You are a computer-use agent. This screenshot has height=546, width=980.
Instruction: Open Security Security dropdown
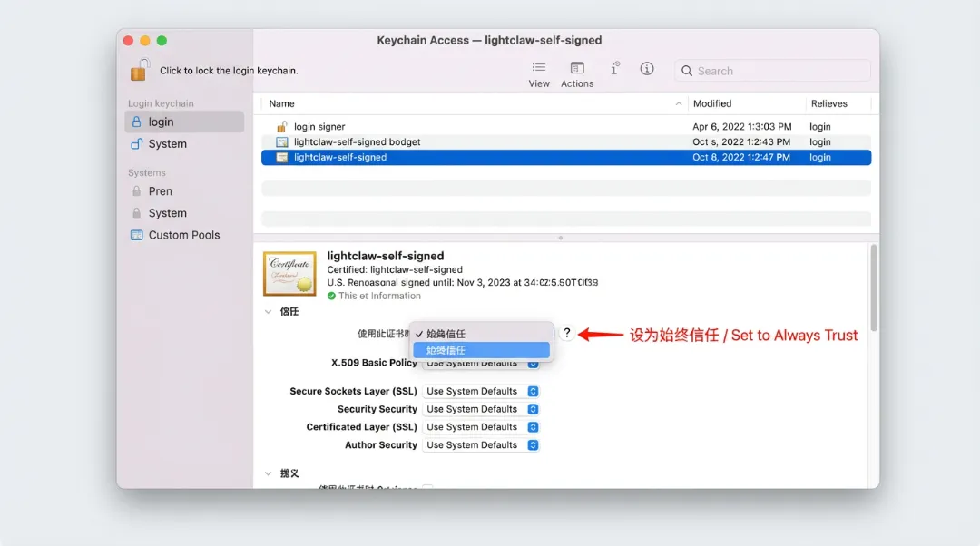pyautogui.click(x=481, y=409)
